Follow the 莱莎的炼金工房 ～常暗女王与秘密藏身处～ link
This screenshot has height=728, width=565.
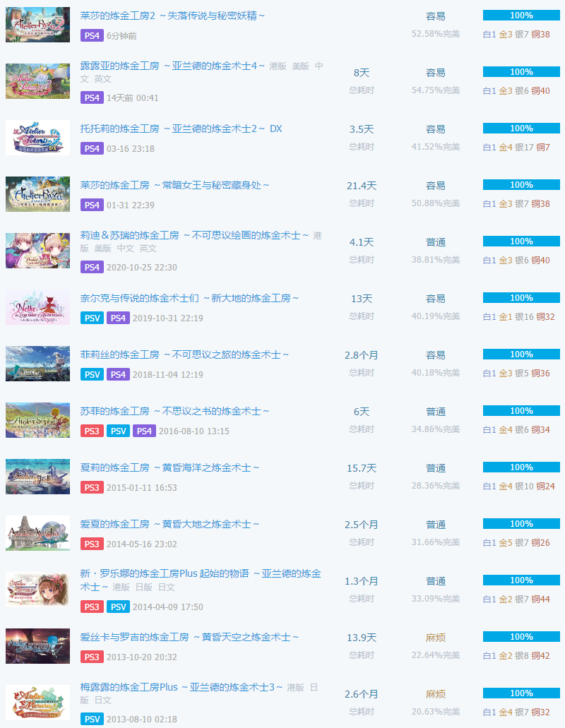point(174,185)
